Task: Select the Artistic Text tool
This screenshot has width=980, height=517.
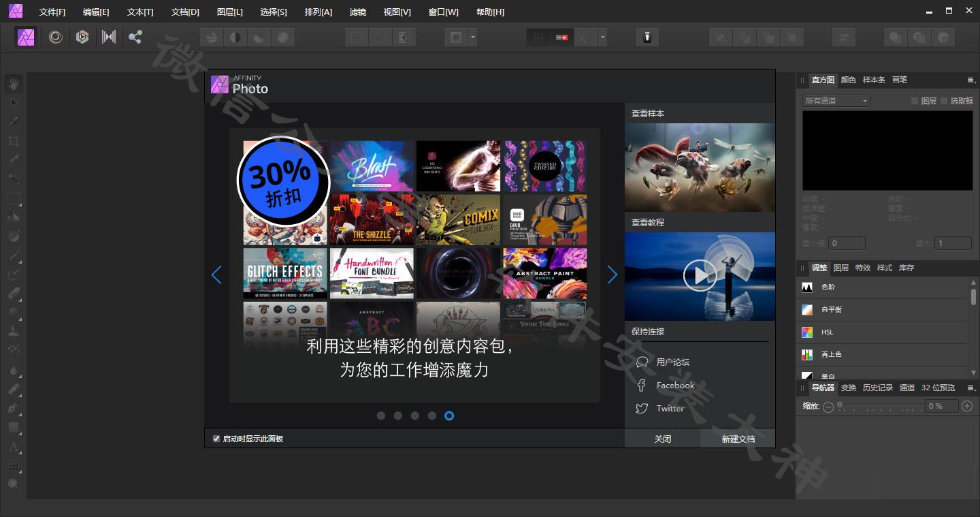Action: (x=14, y=447)
